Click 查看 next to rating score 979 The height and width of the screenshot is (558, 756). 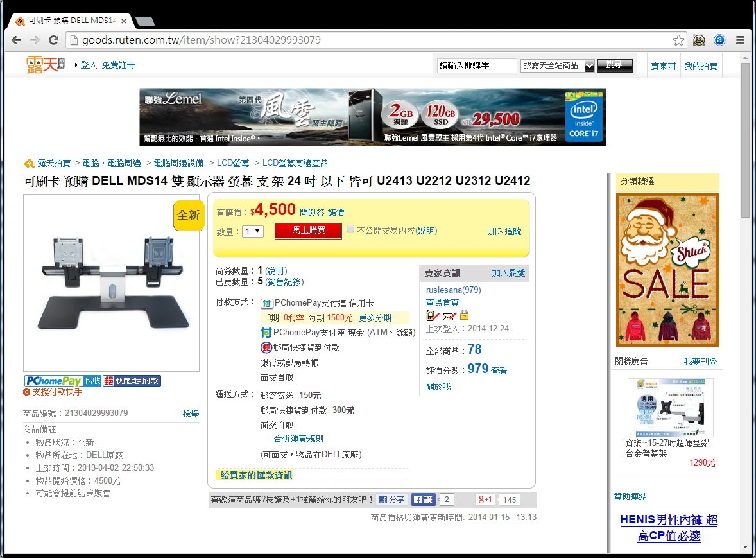pyautogui.click(x=499, y=371)
